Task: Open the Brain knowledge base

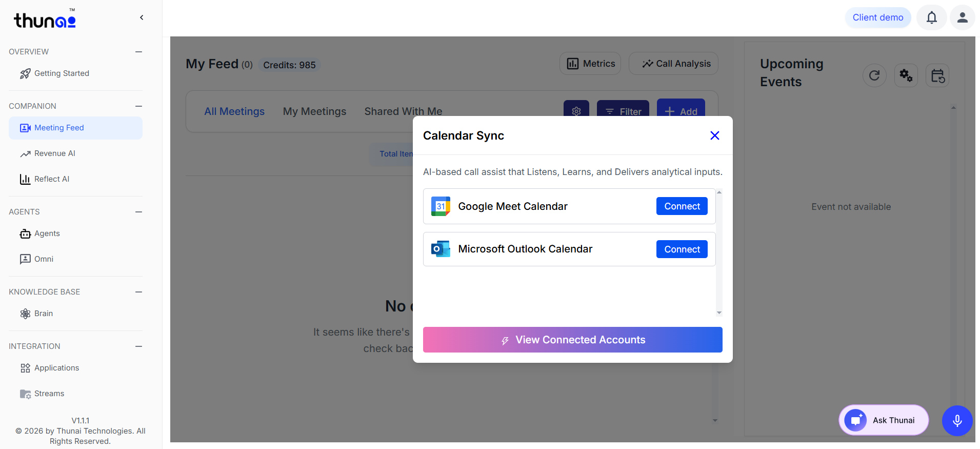Action: [x=44, y=314]
